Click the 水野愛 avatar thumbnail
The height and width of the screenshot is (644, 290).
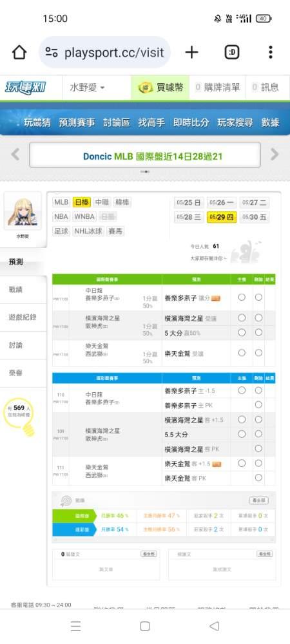coord(23,211)
